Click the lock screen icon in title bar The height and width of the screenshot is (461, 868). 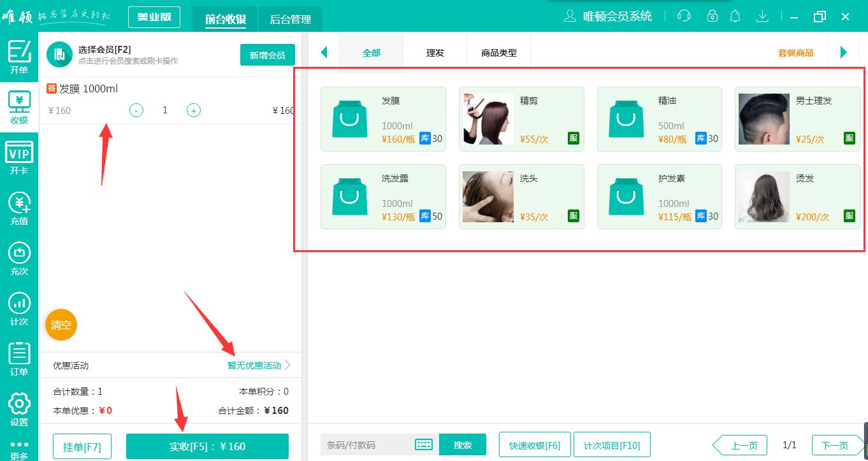tap(712, 17)
